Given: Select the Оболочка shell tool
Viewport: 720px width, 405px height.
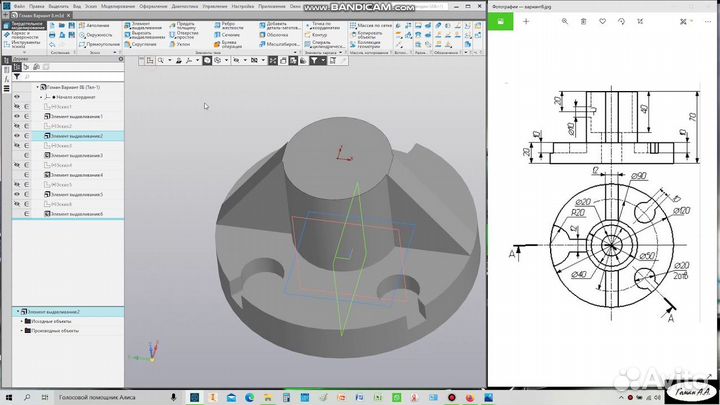Looking at the screenshot, I should 273,34.
